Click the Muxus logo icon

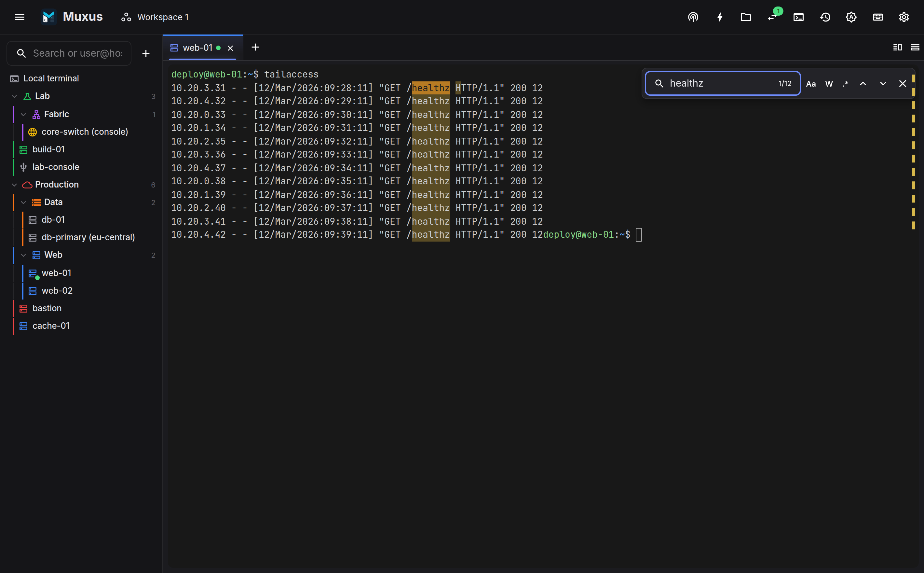[49, 17]
